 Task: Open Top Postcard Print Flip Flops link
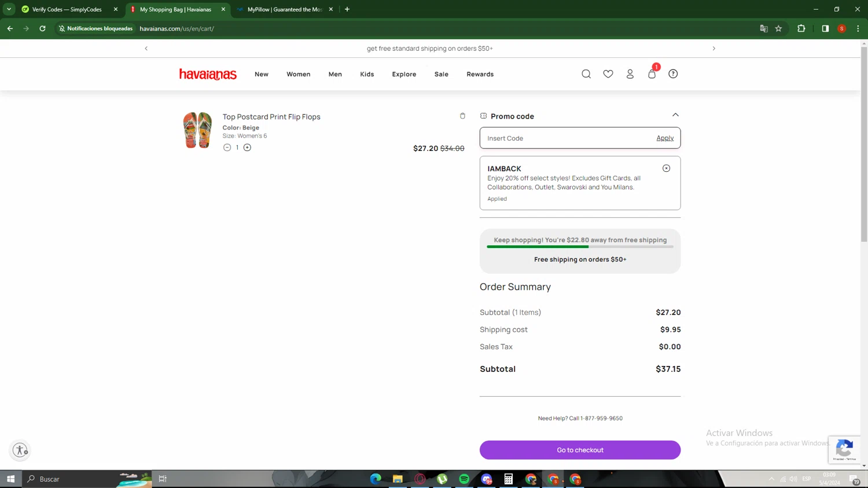pos(271,117)
